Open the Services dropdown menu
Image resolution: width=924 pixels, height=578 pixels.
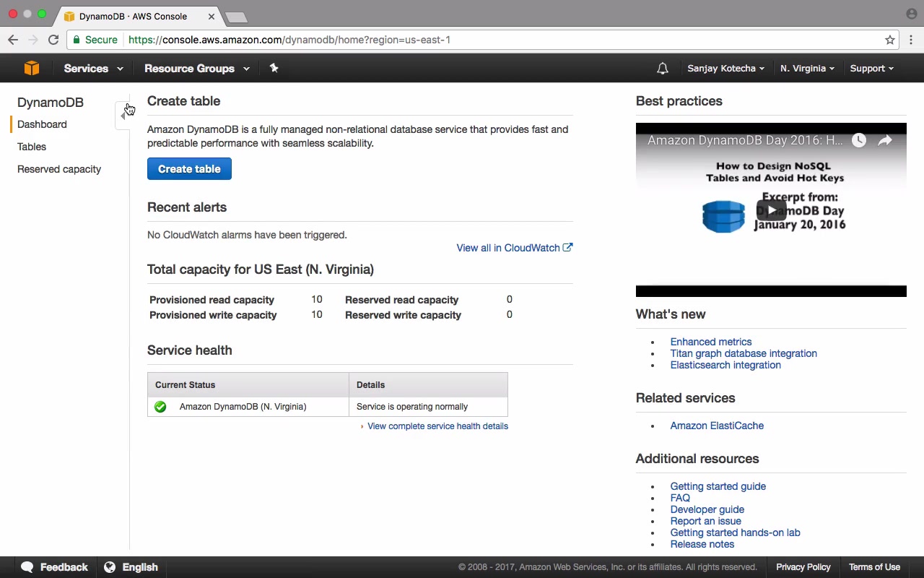pyautogui.click(x=93, y=69)
